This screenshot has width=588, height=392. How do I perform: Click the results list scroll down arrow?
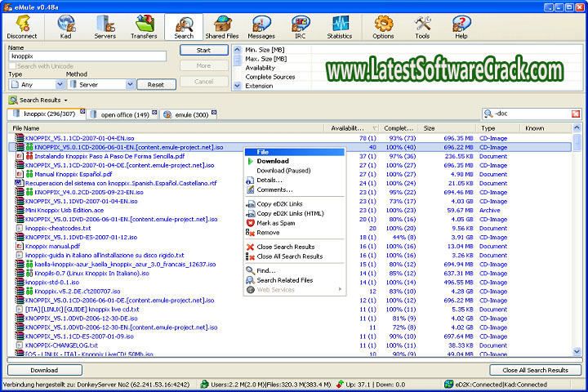click(x=577, y=351)
